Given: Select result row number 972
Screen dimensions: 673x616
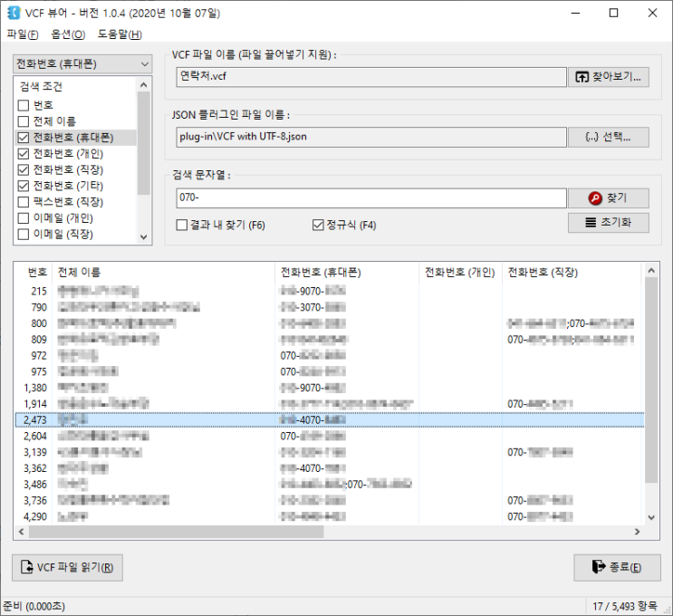Looking at the screenshot, I should 329,355.
